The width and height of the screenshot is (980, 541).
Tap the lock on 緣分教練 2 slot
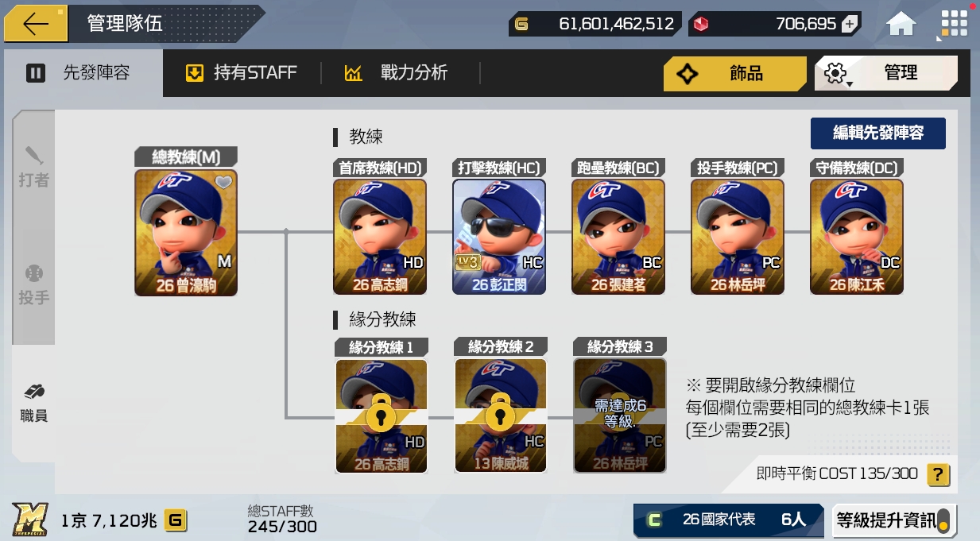(x=500, y=413)
